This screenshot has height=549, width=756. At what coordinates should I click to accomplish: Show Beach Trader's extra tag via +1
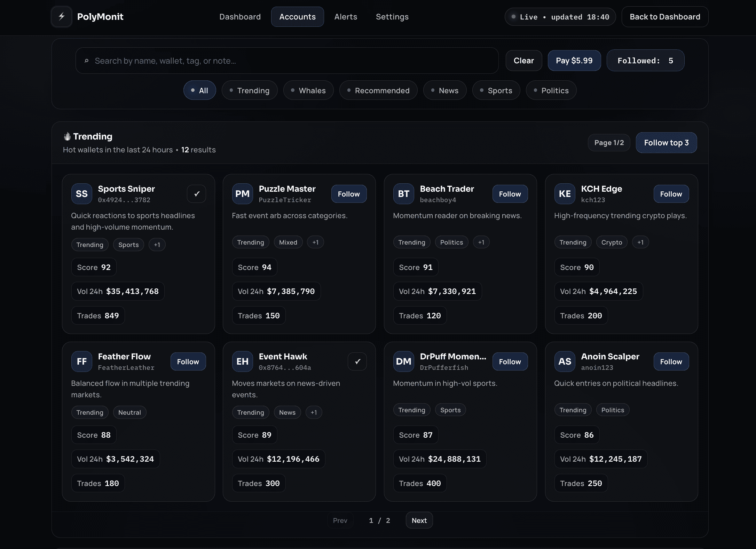(481, 242)
